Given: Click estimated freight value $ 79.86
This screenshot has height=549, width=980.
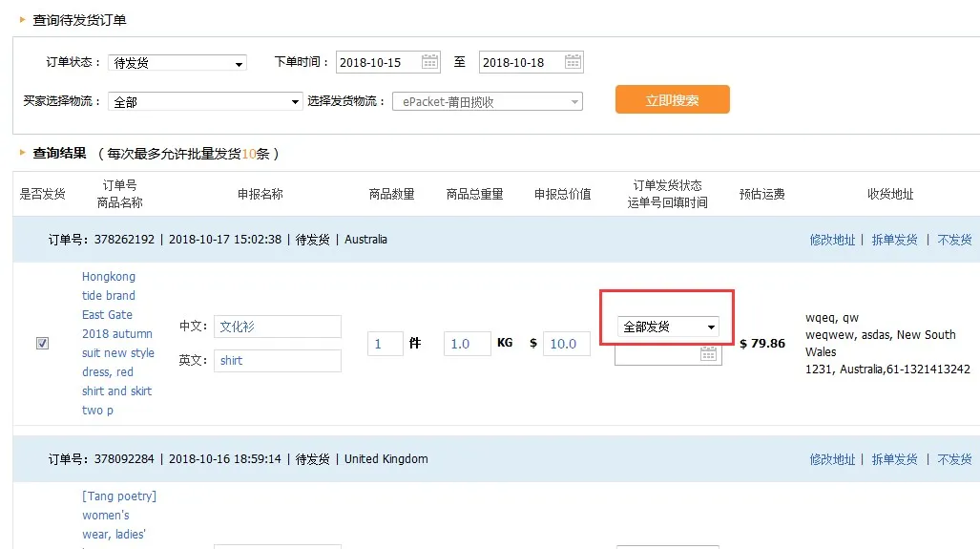Looking at the screenshot, I should tap(761, 344).
